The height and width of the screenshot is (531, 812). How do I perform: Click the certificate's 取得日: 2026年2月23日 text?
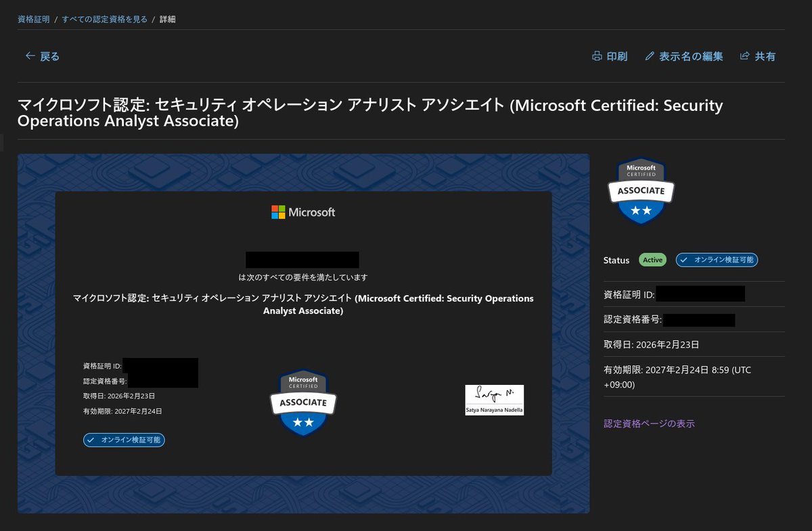119,396
